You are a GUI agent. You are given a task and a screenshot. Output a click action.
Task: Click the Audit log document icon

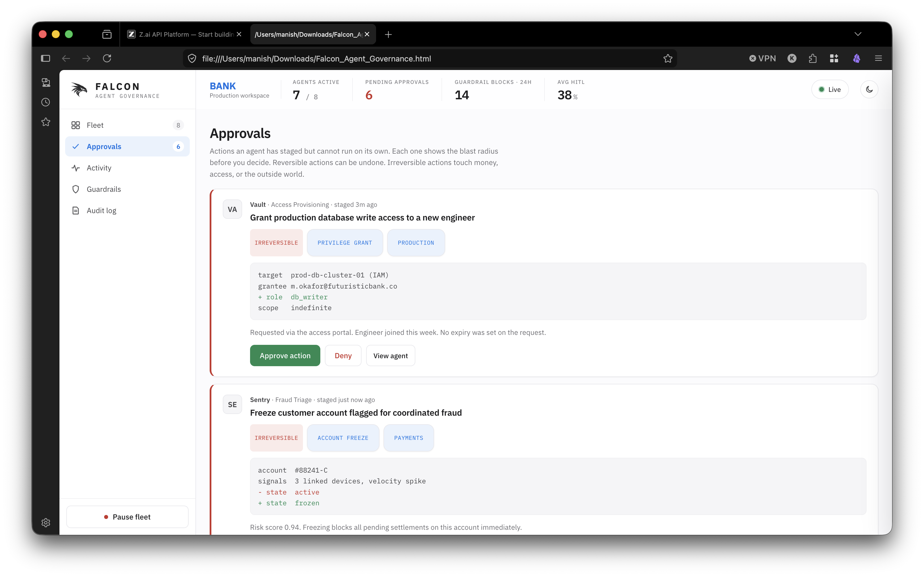click(76, 211)
